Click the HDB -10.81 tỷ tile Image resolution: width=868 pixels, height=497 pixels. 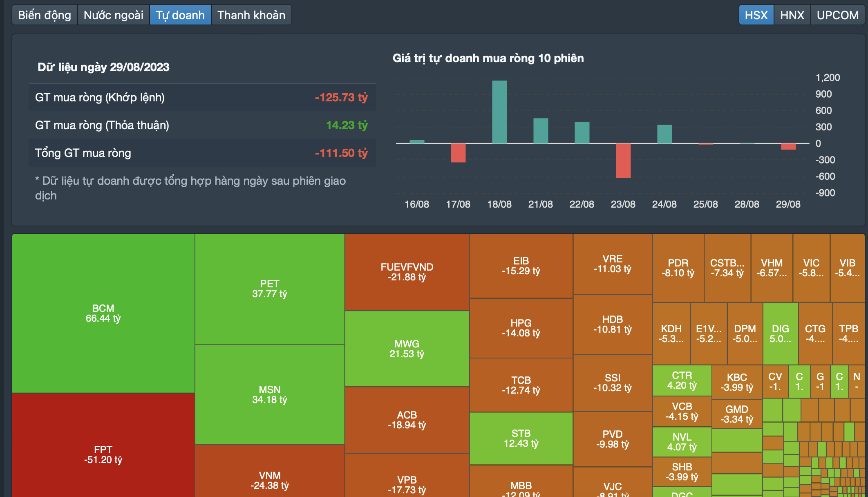pyautogui.click(x=613, y=325)
